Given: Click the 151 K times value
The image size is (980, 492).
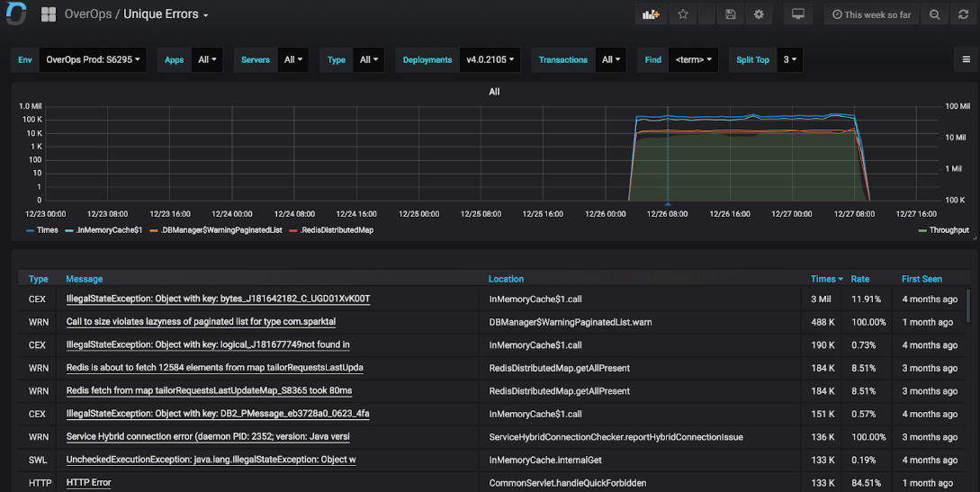Looking at the screenshot, I should [x=823, y=414].
